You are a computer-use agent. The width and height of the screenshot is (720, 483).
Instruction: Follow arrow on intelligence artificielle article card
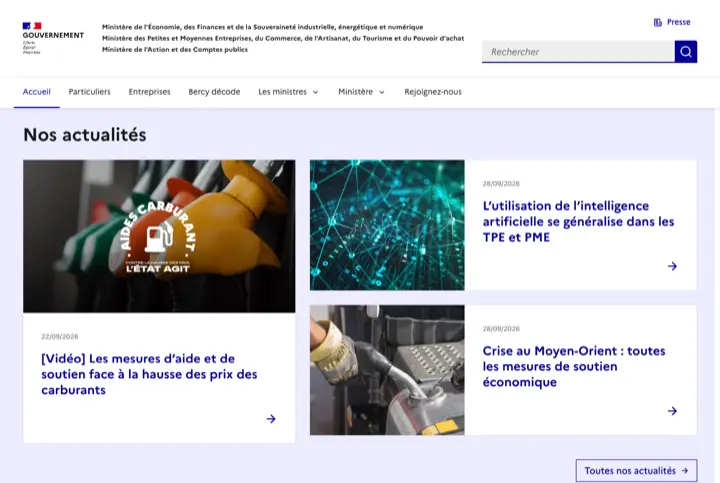[x=672, y=266]
